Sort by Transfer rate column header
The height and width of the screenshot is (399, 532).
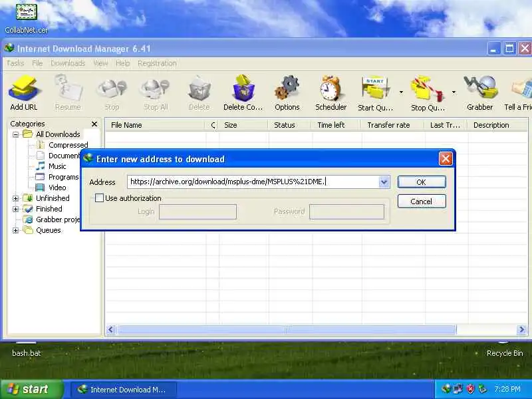[392, 125]
